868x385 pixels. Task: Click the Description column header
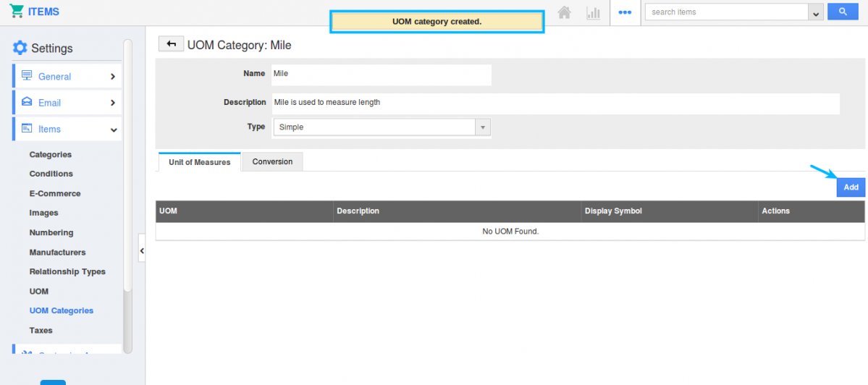click(x=457, y=211)
